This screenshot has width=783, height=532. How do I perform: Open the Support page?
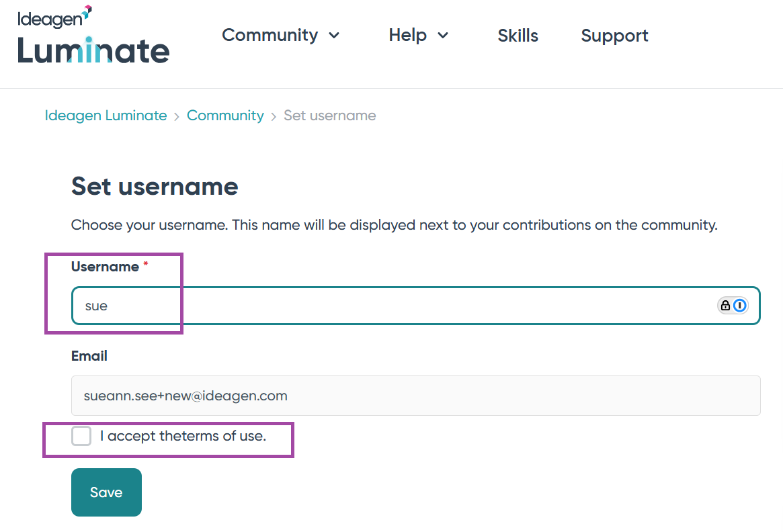(x=614, y=36)
